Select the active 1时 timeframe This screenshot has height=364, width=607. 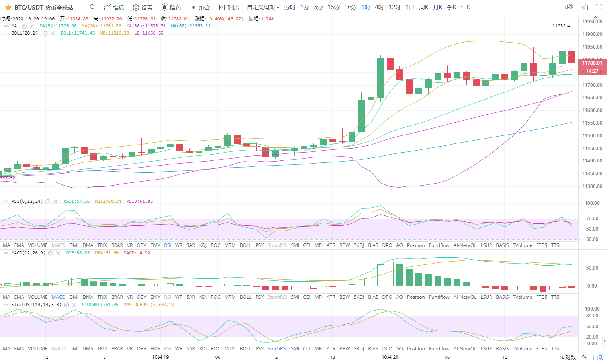point(366,7)
